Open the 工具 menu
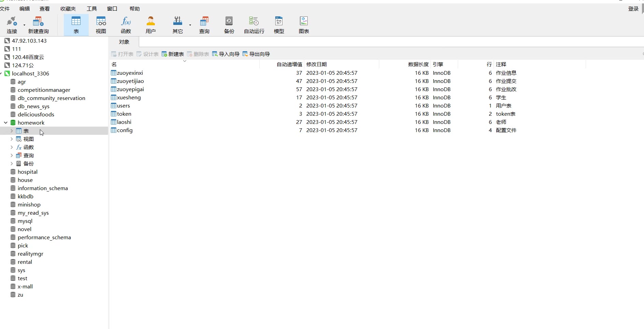Image resolution: width=644 pixels, height=329 pixels. point(92,9)
